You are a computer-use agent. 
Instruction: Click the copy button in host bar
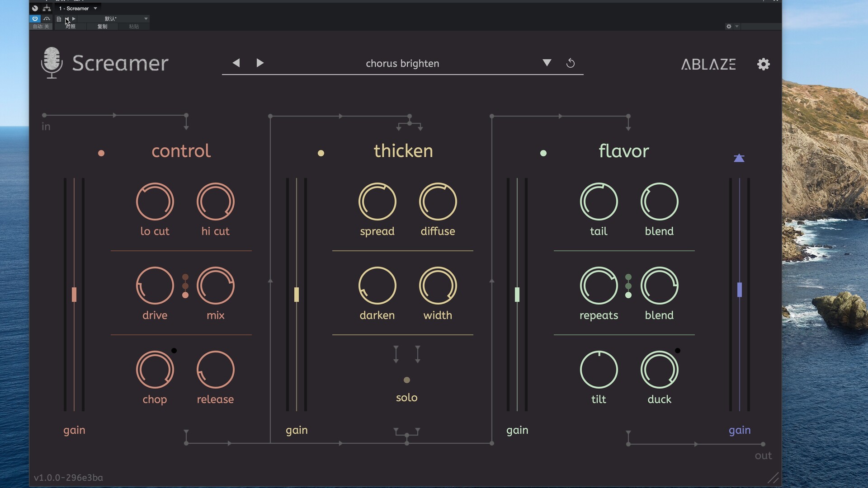(x=103, y=27)
